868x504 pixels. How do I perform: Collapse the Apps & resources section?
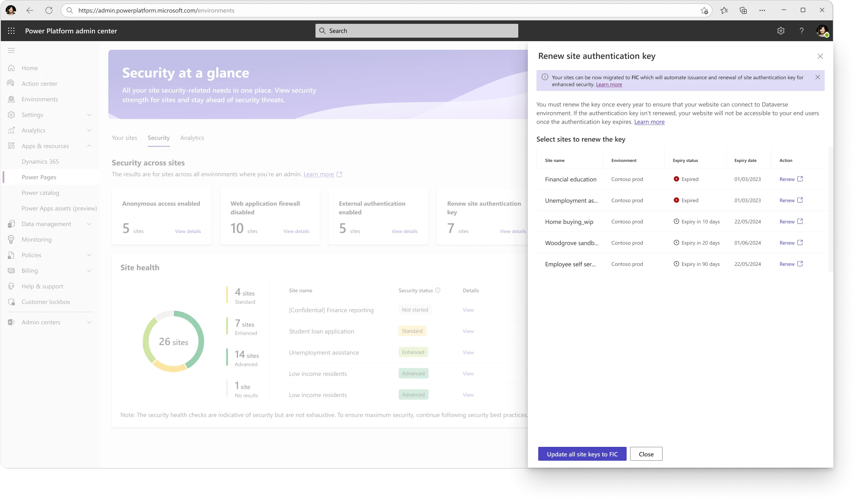click(89, 146)
